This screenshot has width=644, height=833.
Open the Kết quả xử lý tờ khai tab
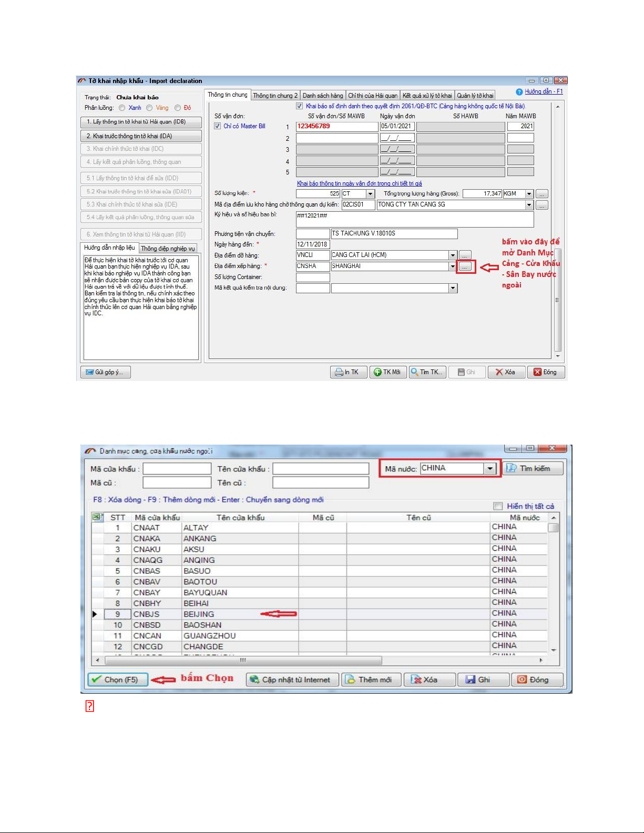point(427,96)
